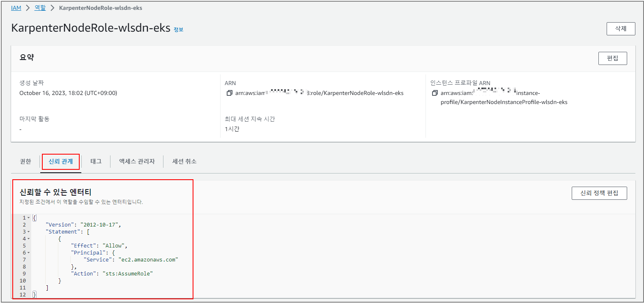
Task: Click the 편집 button in the summary panel
Action: (x=612, y=58)
